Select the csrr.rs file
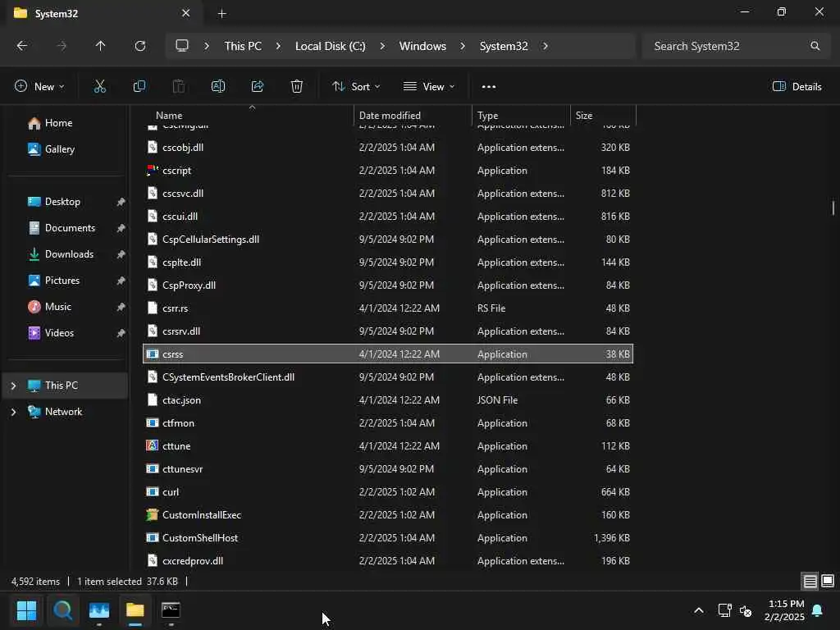Screen dimensions: 840x630 pyautogui.click(x=388, y=308)
